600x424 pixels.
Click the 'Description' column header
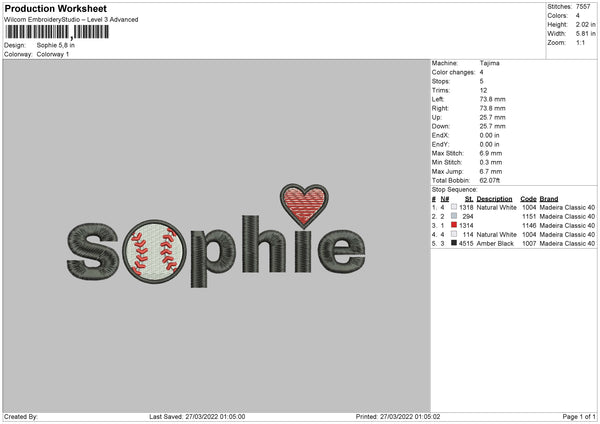(494, 199)
